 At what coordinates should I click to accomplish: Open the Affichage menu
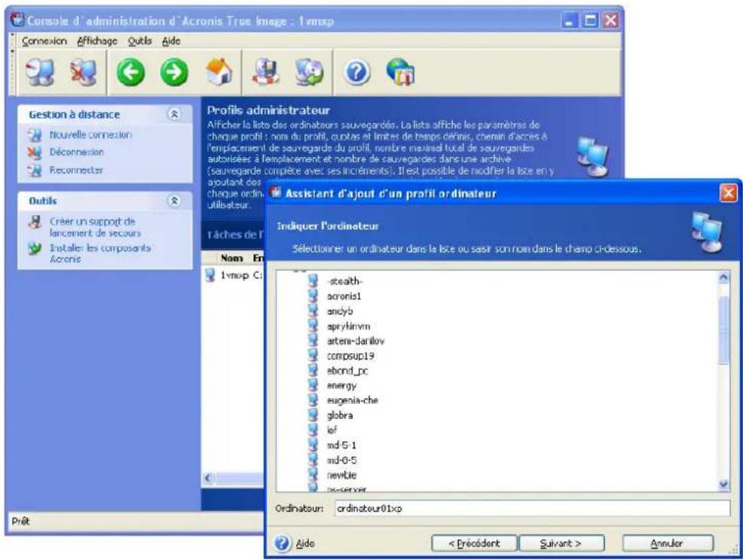tap(97, 41)
